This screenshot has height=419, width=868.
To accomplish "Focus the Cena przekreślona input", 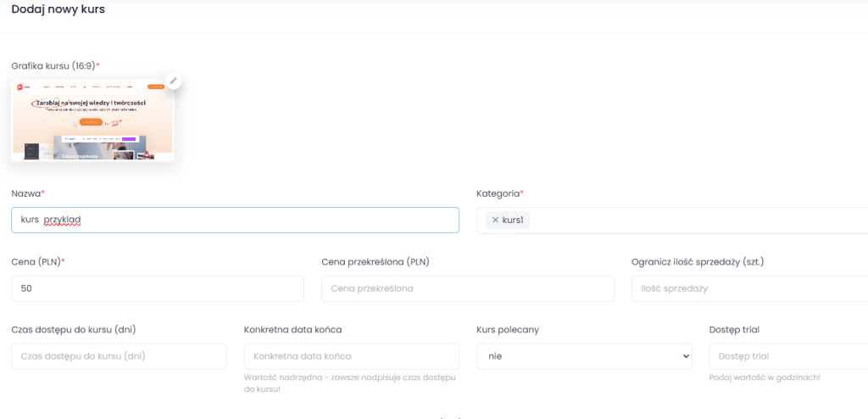I will 468,288.
